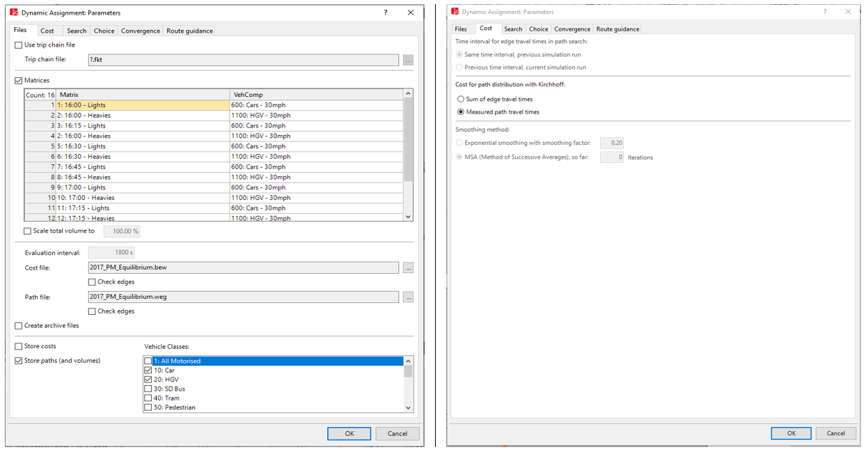The image size is (868, 452).
Task: Switch to Choice tab in right window
Action: click(538, 29)
